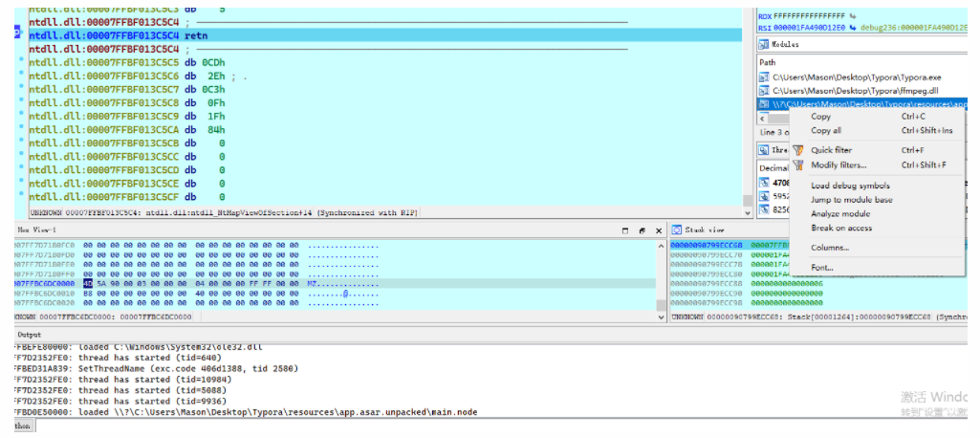
Task: Click stack value 0000000000000006
Action: click(787, 283)
